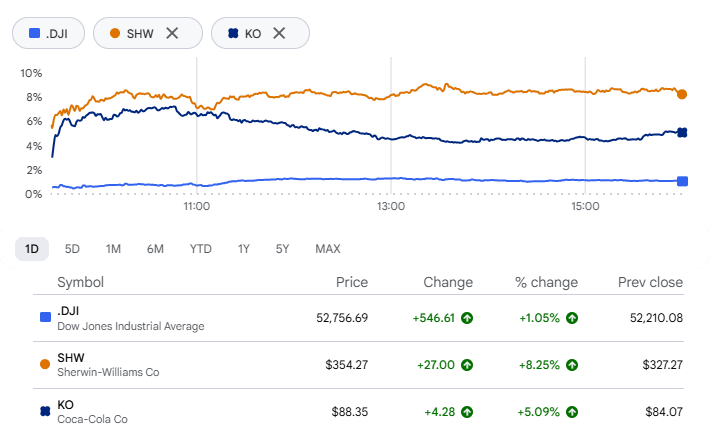
Task: Click the 52,756.69 price value
Action: 342,318
